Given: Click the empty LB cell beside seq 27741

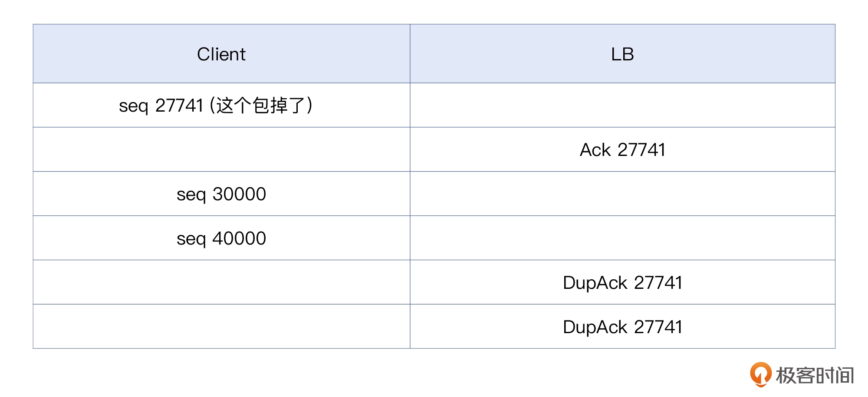Looking at the screenshot, I should point(622,105).
